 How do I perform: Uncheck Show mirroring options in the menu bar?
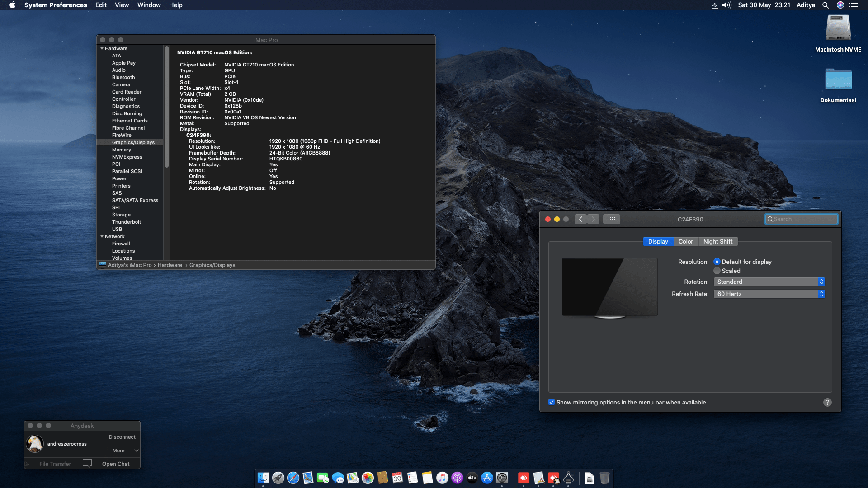click(x=552, y=402)
